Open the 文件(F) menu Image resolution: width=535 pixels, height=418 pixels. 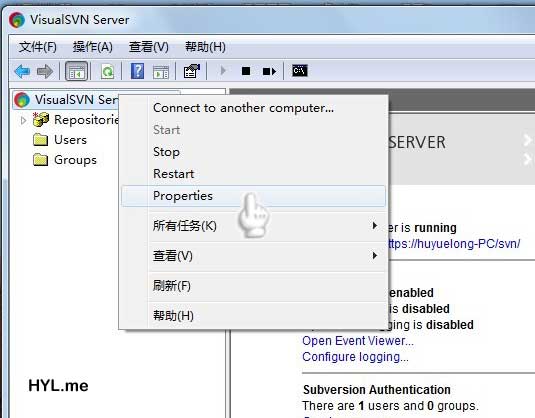coord(38,47)
